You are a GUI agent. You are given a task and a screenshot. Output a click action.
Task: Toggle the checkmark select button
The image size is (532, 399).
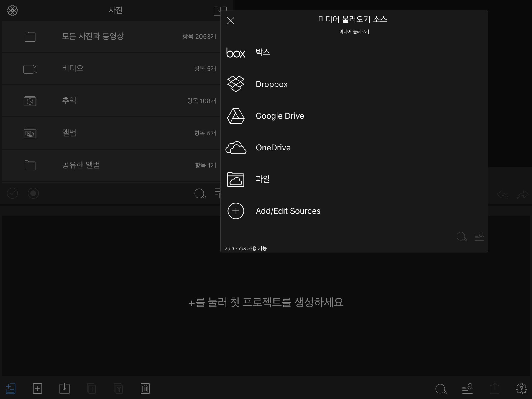(12, 193)
